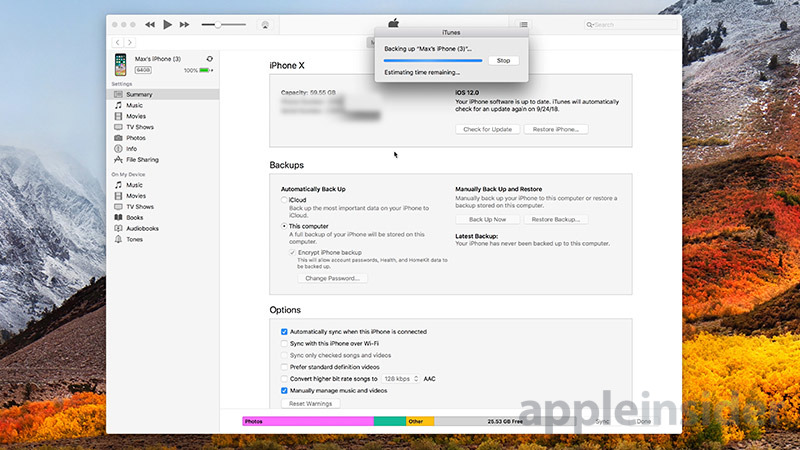Click the pink Photos storage segment

pyautogui.click(x=308, y=421)
